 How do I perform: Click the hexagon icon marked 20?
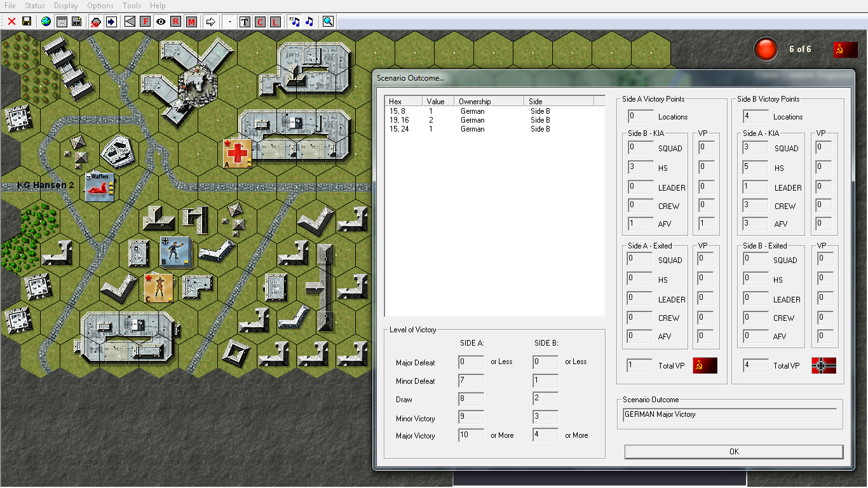pos(95,22)
